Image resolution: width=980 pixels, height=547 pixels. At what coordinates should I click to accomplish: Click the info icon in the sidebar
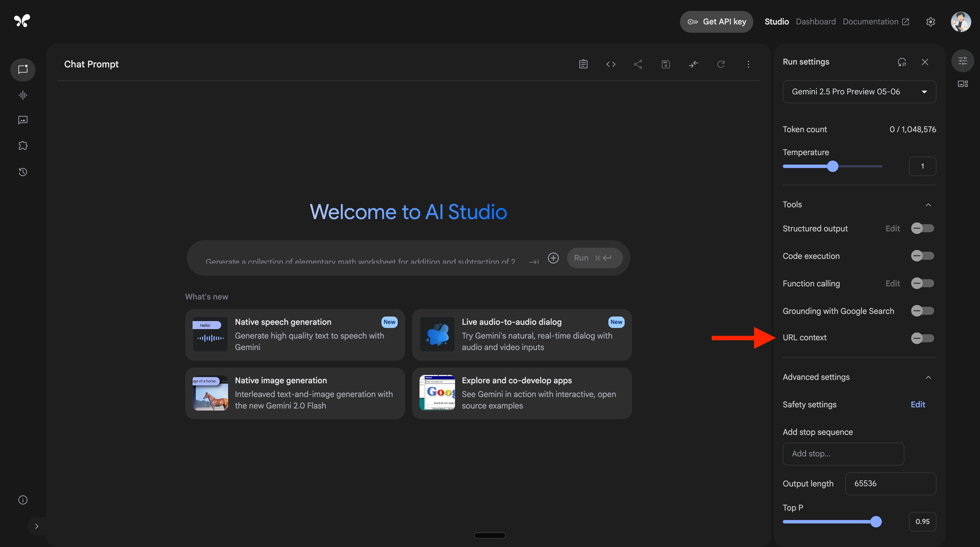click(x=23, y=500)
